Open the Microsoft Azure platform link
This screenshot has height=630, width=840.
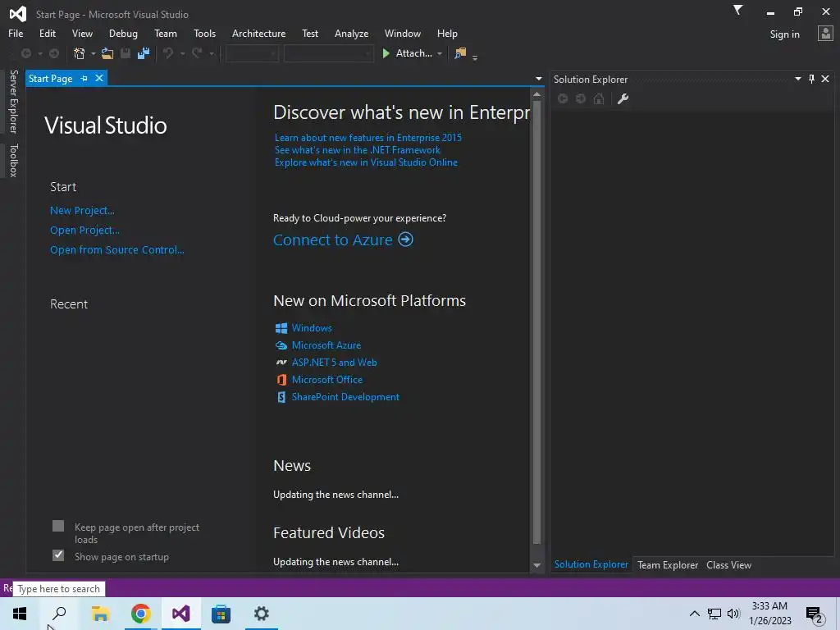point(326,345)
